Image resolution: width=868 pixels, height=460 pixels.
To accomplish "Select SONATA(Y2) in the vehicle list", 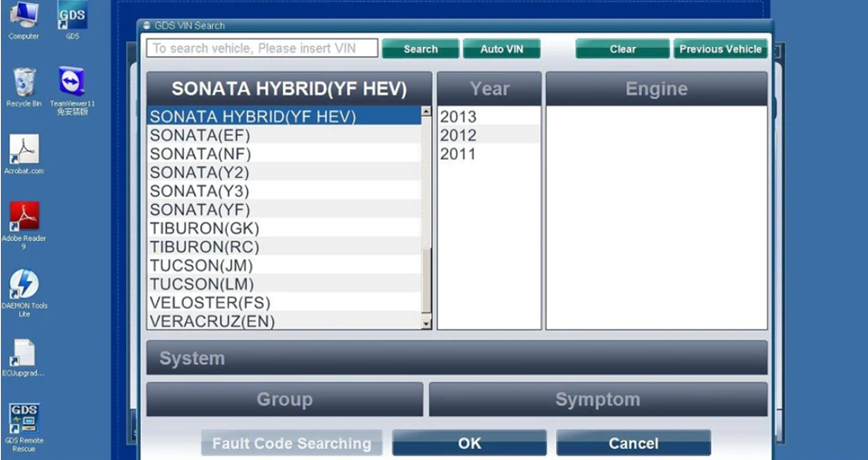I will (x=284, y=172).
